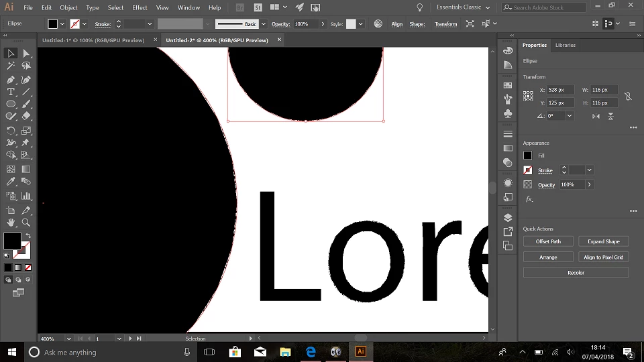Screen dimensions: 644x362
Task: Edit the X position field
Action: [560, 90]
